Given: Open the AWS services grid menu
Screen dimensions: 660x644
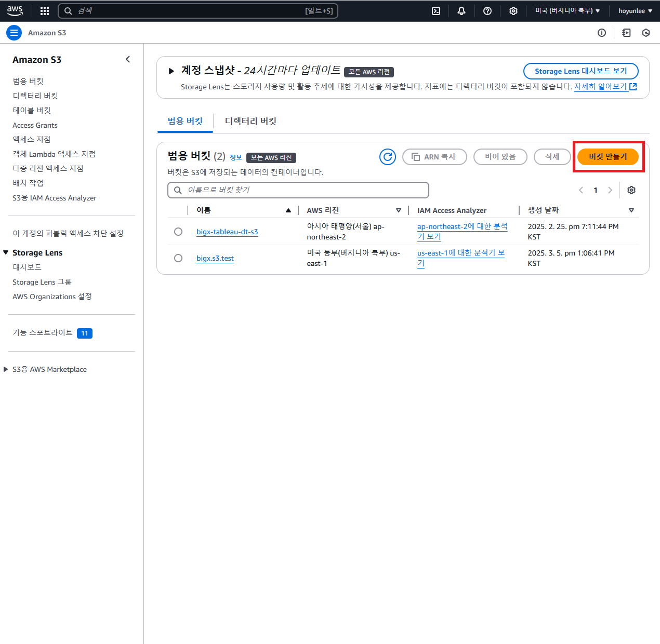Looking at the screenshot, I should tap(45, 11).
